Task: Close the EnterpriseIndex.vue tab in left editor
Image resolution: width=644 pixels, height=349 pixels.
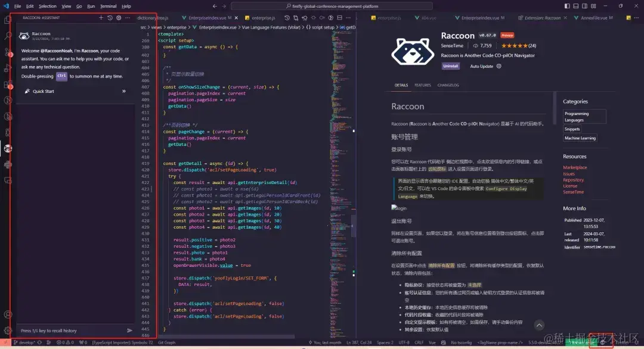Action: [x=236, y=18]
